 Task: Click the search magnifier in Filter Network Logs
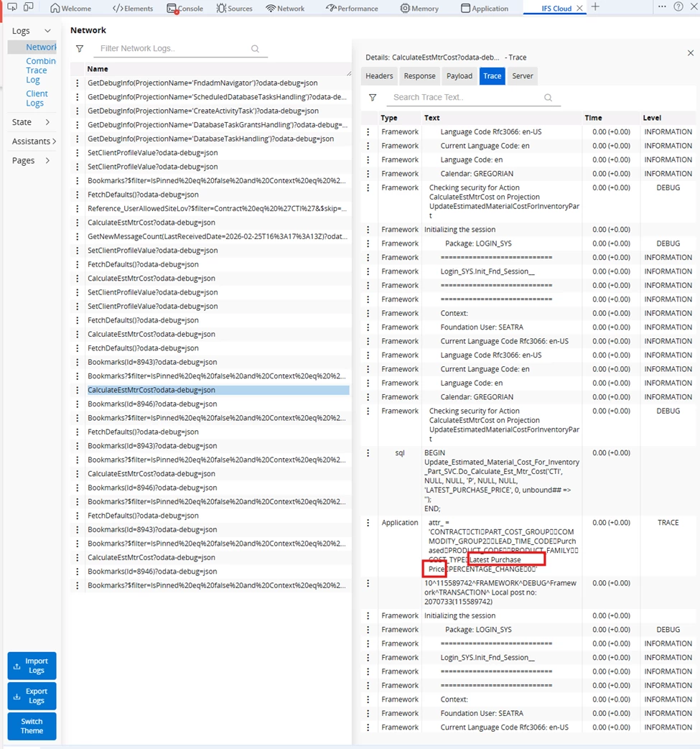255,49
